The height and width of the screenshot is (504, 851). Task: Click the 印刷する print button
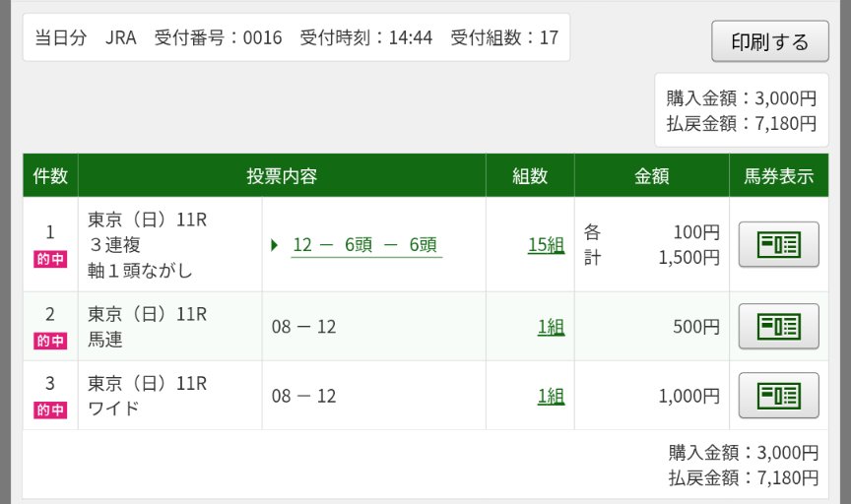click(769, 41)
